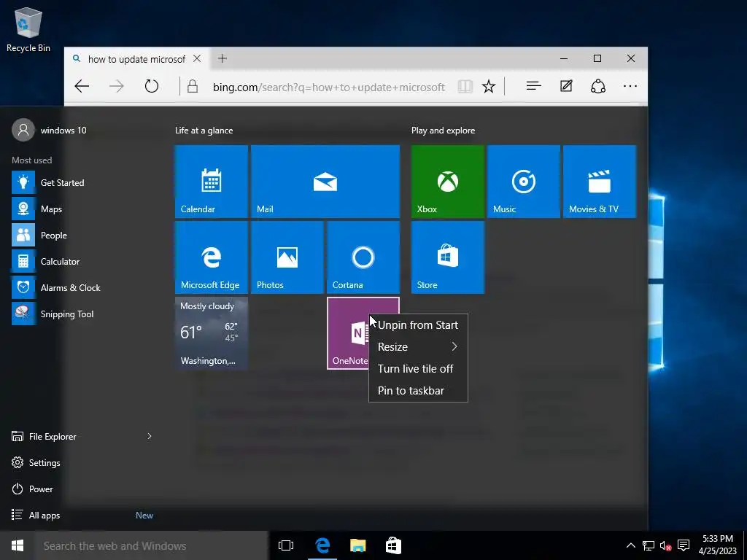Switch to Edge on the taskbar

322,545
